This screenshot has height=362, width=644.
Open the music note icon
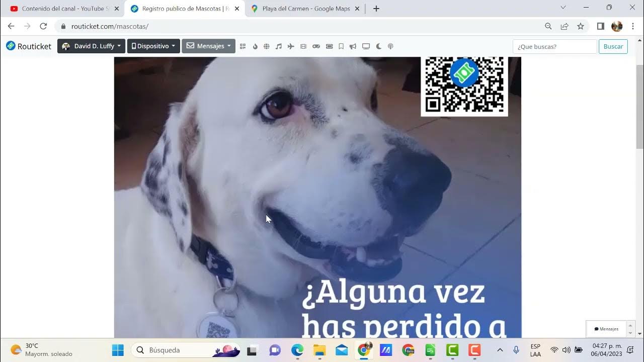pos(279,46)
